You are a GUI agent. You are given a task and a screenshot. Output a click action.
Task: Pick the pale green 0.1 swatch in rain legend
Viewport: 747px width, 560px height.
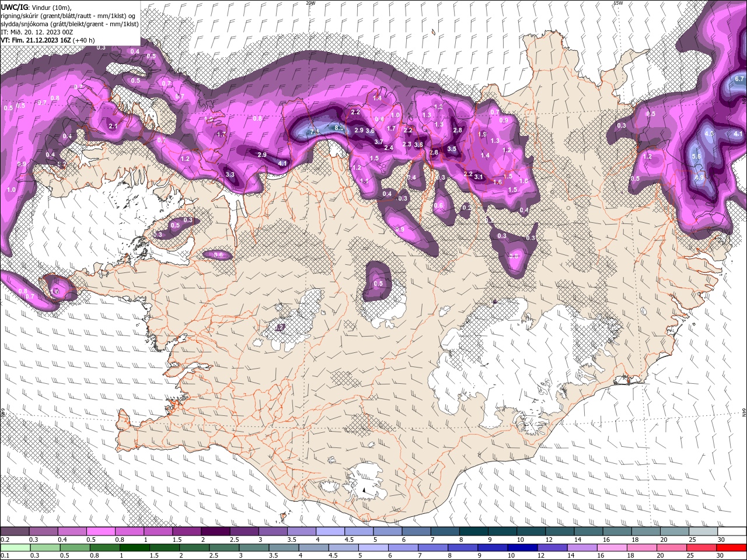click(15, 548)
